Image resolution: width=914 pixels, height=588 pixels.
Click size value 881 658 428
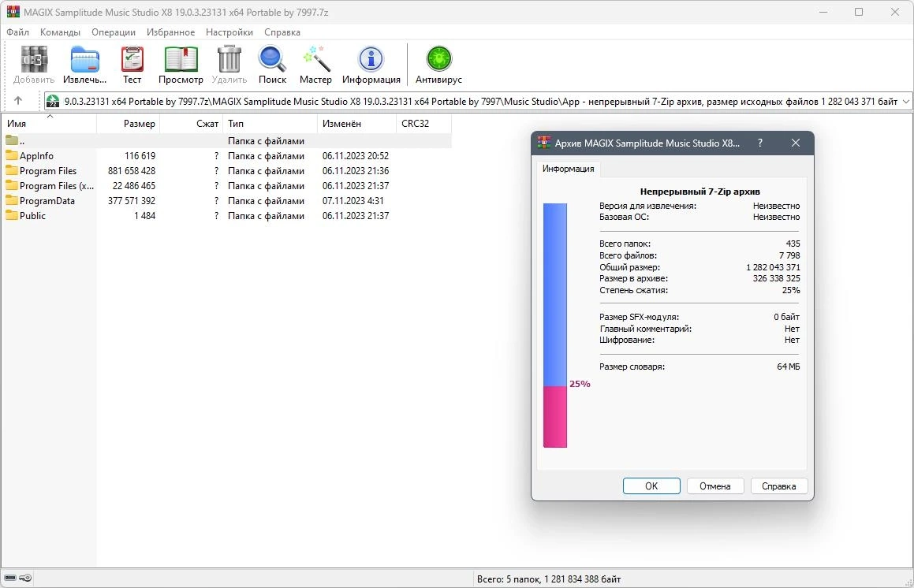click(132, 171)
